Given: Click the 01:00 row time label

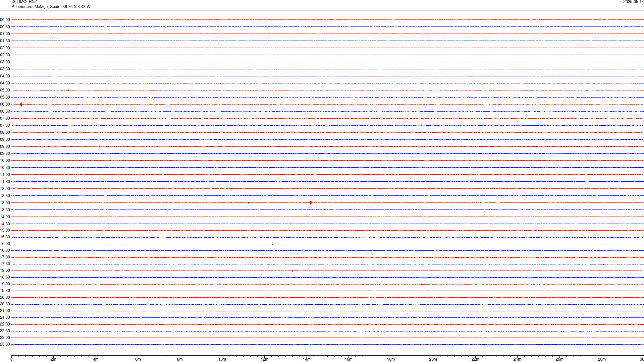Looking at the screenshot, I should [5, 34].
